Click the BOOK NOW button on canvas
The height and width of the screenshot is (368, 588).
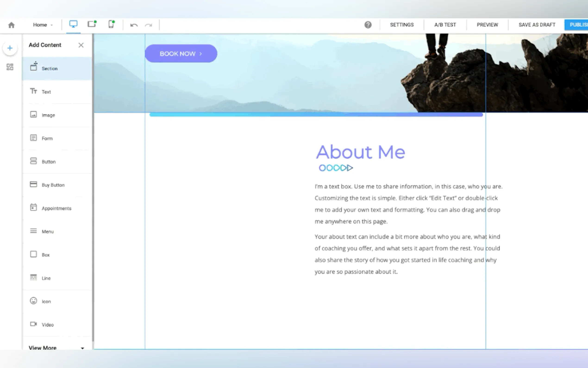(181, 54)
